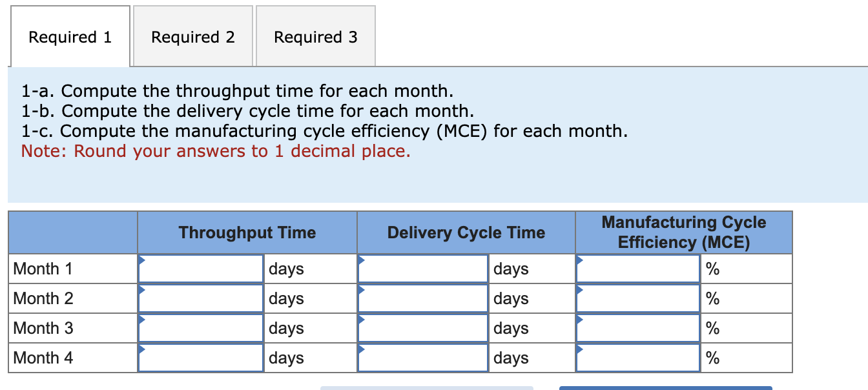Click the hint marker on Month 3 Delivery Cycle Time
Screen dimensions: 868x390
(x=362, y=319)
